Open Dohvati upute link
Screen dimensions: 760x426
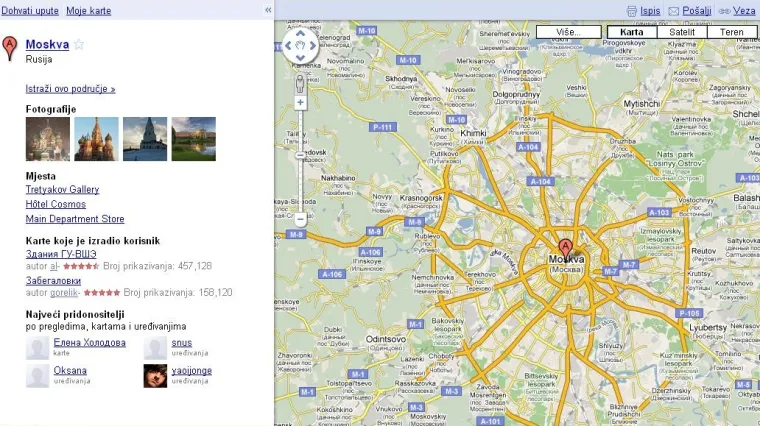[30, 10]
